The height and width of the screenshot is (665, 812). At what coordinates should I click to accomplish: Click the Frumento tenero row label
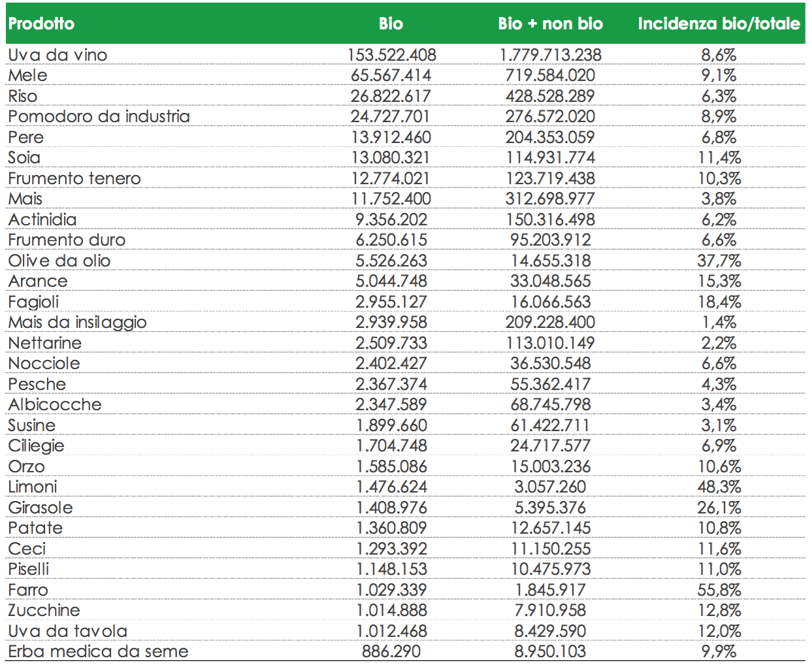point(74,178)
